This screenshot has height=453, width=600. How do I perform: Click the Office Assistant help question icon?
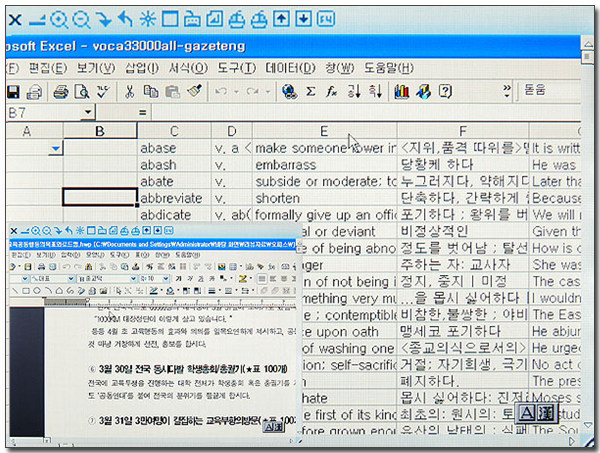[x=445, y=92]
